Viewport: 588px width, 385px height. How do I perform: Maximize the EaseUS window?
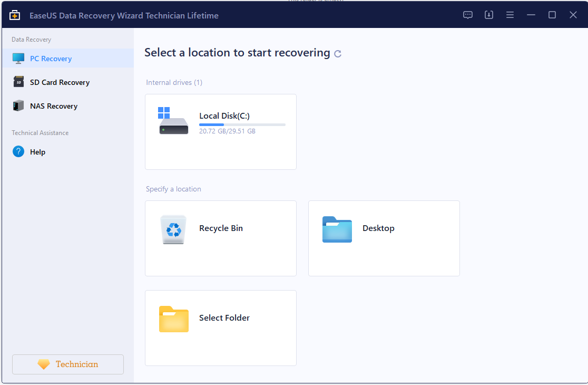552,15
